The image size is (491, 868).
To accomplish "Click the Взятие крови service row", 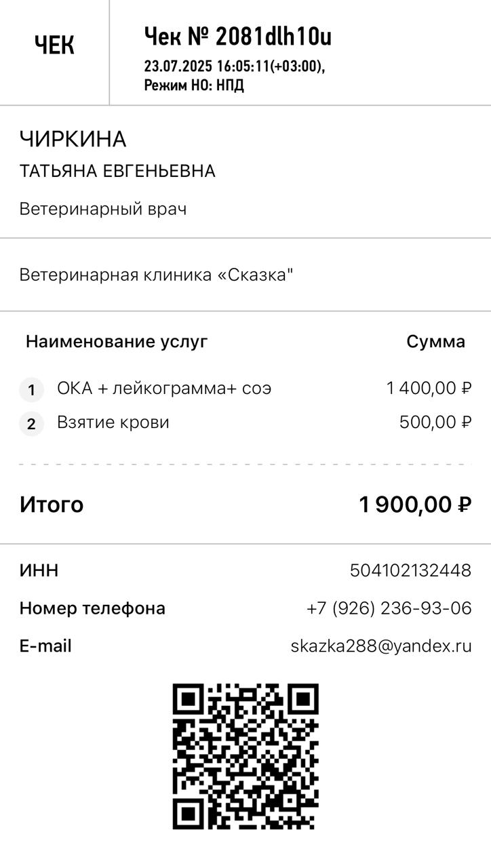I will pos(113,422).
